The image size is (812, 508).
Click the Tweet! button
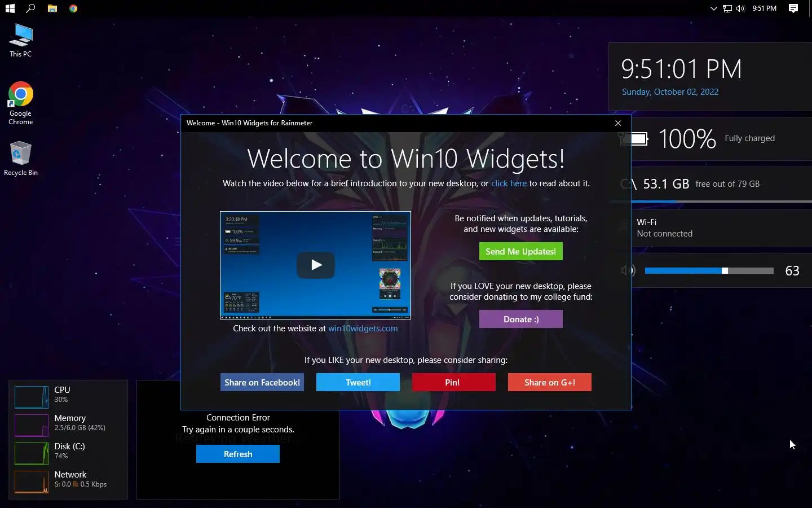pos(358,382)
